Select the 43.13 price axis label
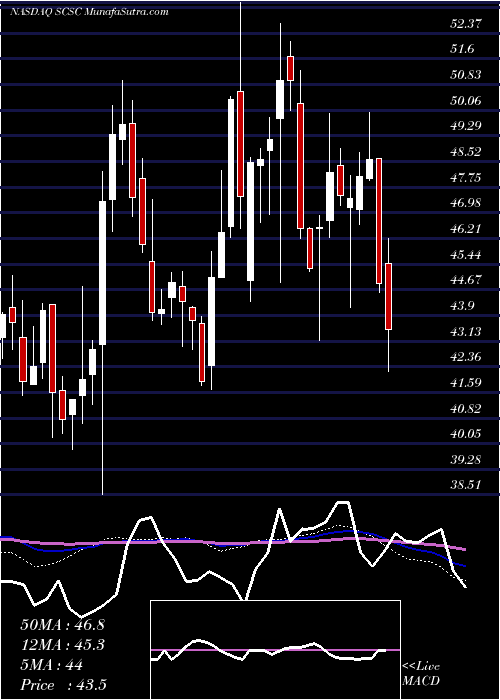 tap(466, 332)
